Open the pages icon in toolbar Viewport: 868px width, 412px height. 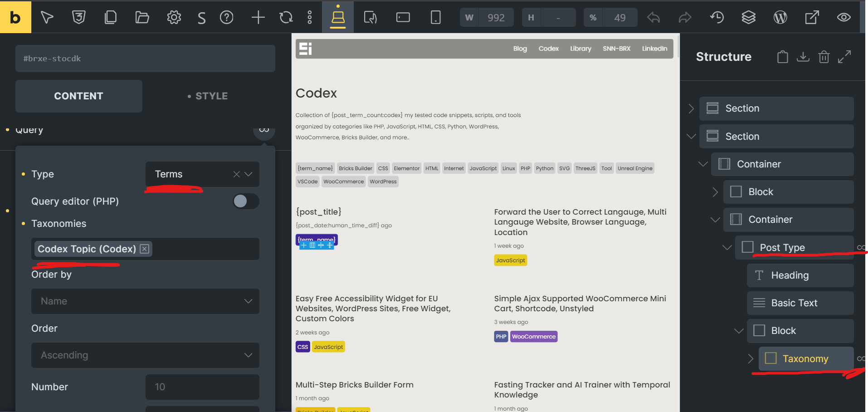110,17
